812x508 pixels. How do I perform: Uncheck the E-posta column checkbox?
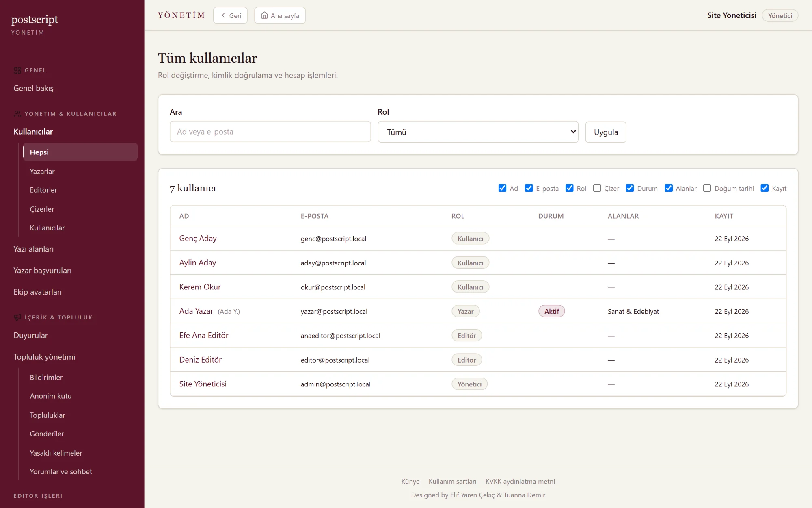[529, 188]
